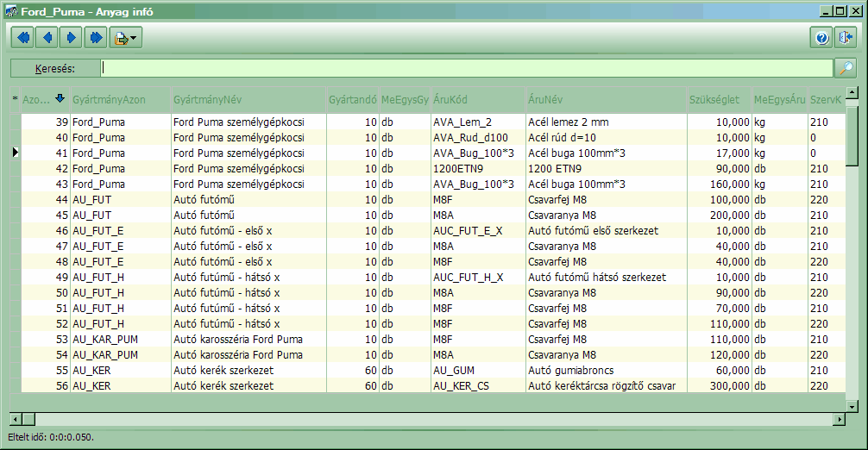Select 'Autó futómű hátsó szerkezet' cell
868x450 pixels.
click(x=607, y=277)
